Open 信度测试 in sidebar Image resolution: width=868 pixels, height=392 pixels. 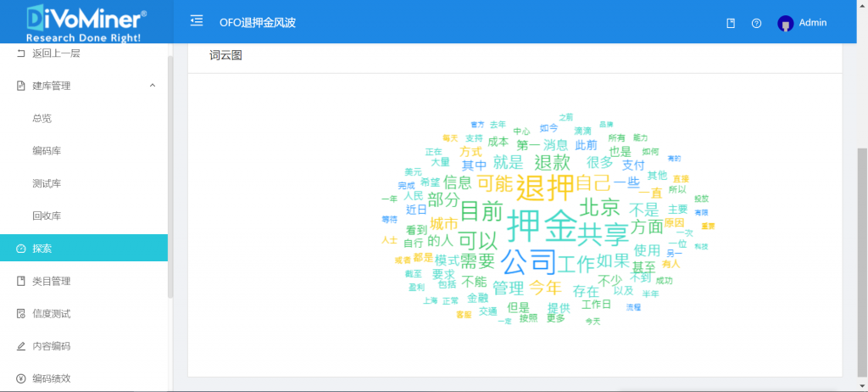52,314
